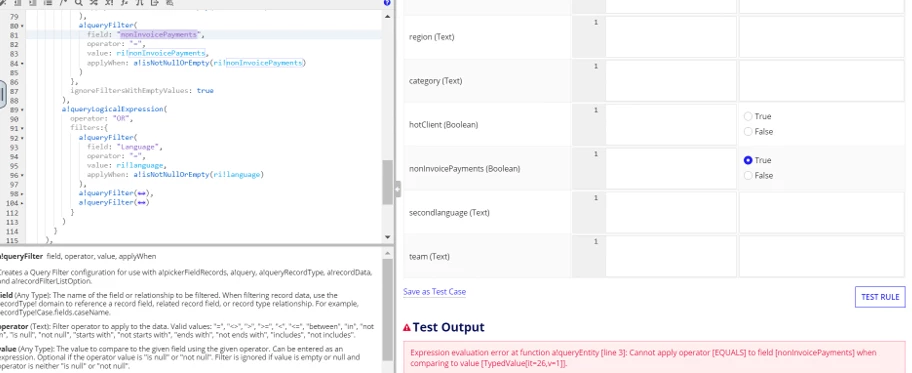Image resolution: width=912 pixels, height=373 pixels.
Task: Click ri!language value on line 95
Action: (x=141, y=165)
